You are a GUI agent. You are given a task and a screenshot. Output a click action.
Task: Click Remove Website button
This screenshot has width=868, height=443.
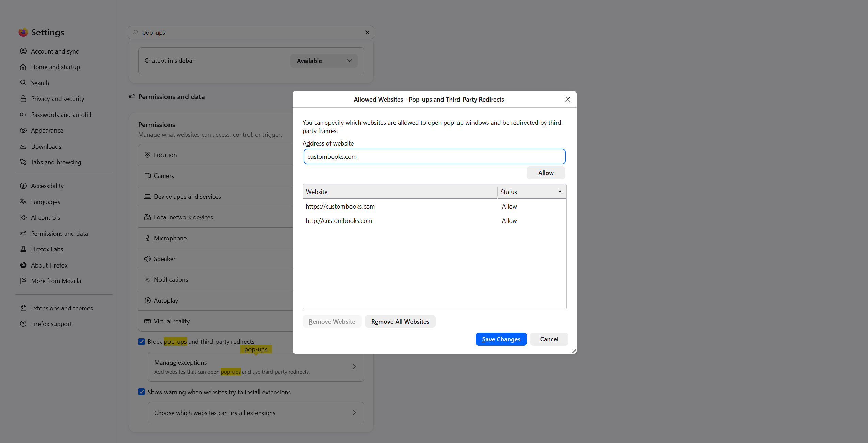click(x=332, y=322)
